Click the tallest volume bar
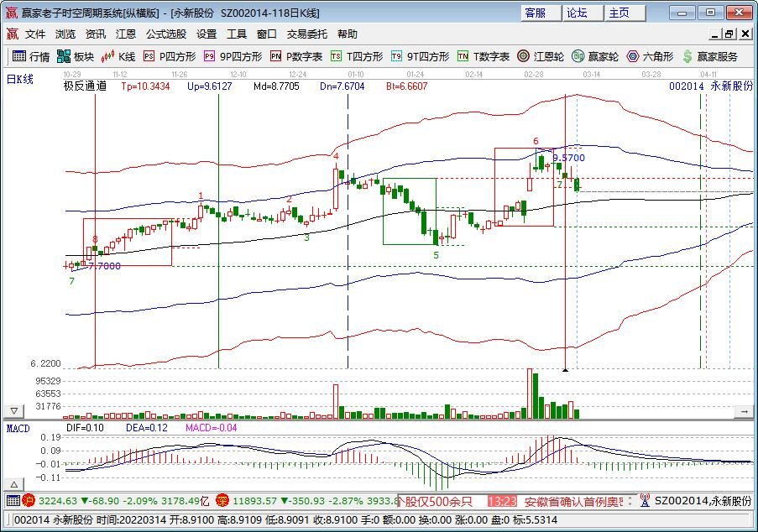This screenshot has height=532, width=758. [530, 394]
